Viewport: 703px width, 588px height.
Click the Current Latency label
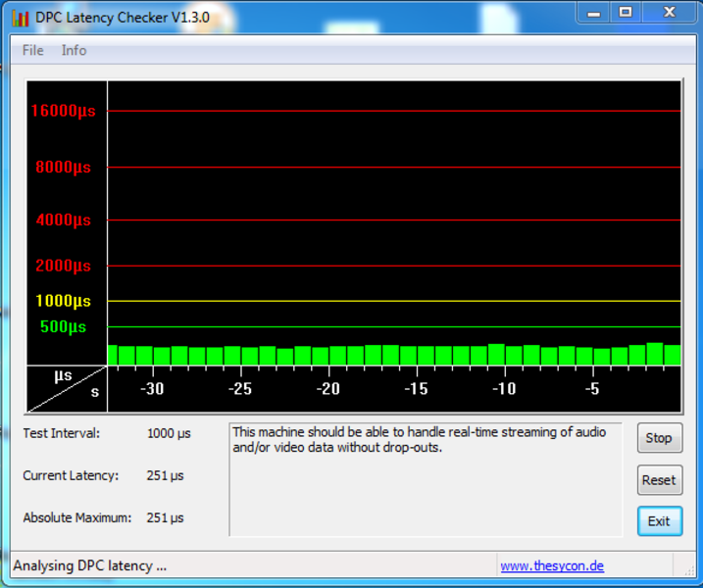pos(71,475)
